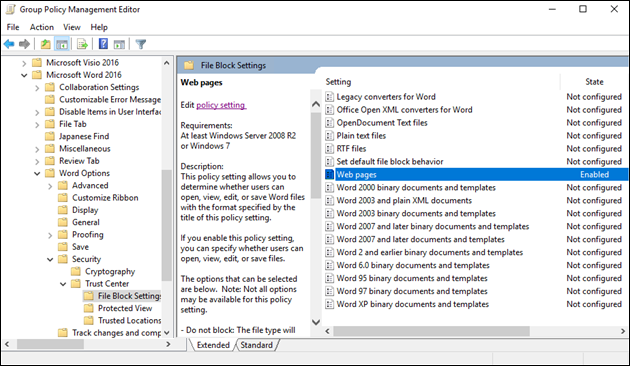This screenshot has height=366, width=630.
Task: Click the settings list scroll right arrow
Action: point(623,331)
